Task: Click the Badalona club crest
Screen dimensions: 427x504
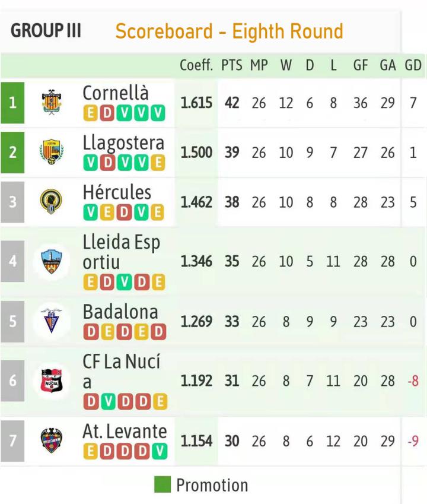Action: click(52, 321)
